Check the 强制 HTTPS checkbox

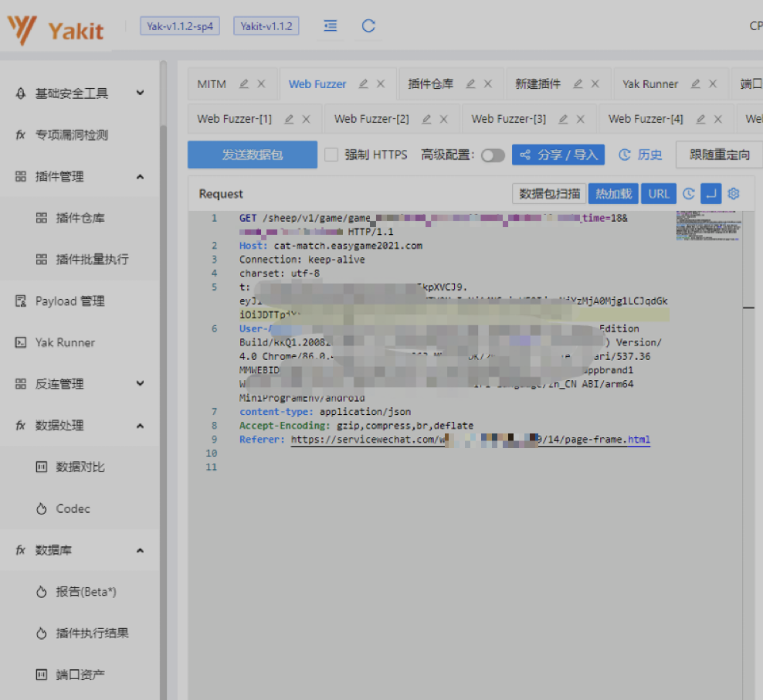331,155
